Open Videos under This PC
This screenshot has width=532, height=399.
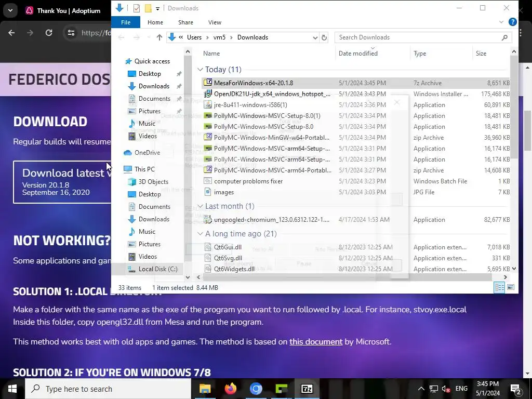click(x=148, y=257)
